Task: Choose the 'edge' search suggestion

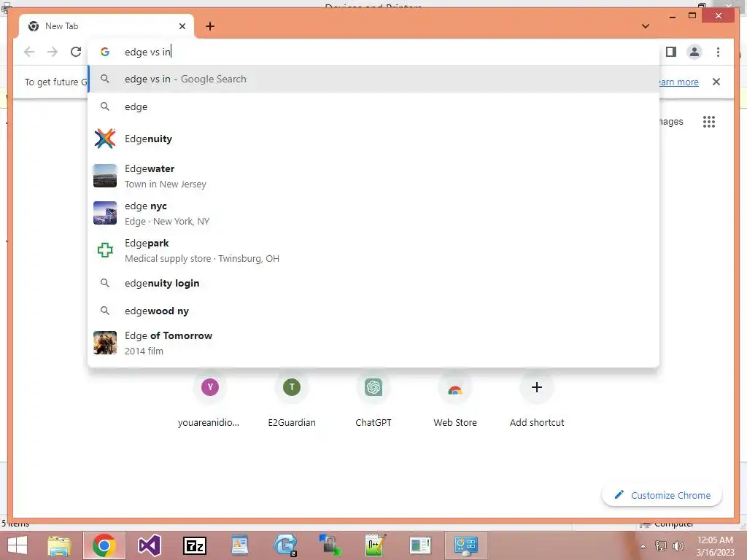Action: point(373,106)
